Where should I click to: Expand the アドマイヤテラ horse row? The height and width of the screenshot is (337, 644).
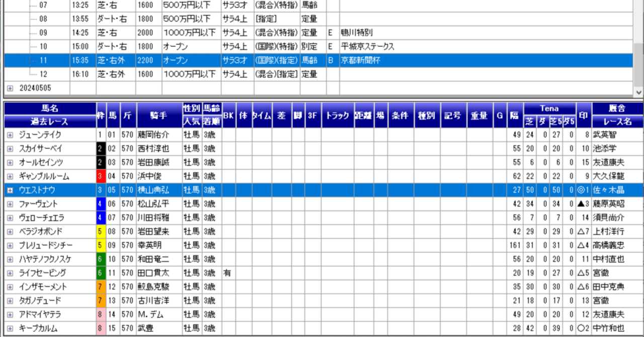click(10, 314)
